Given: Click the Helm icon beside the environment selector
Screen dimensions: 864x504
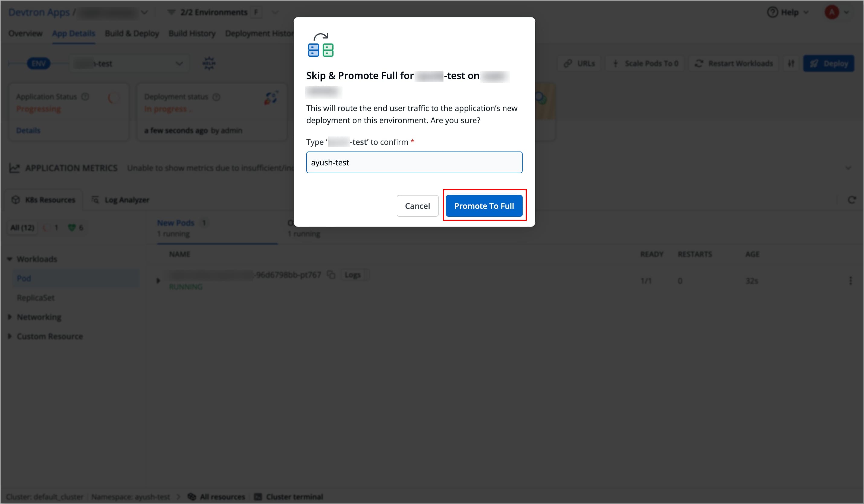Looking at the screenshot, I should click(208, 63).
